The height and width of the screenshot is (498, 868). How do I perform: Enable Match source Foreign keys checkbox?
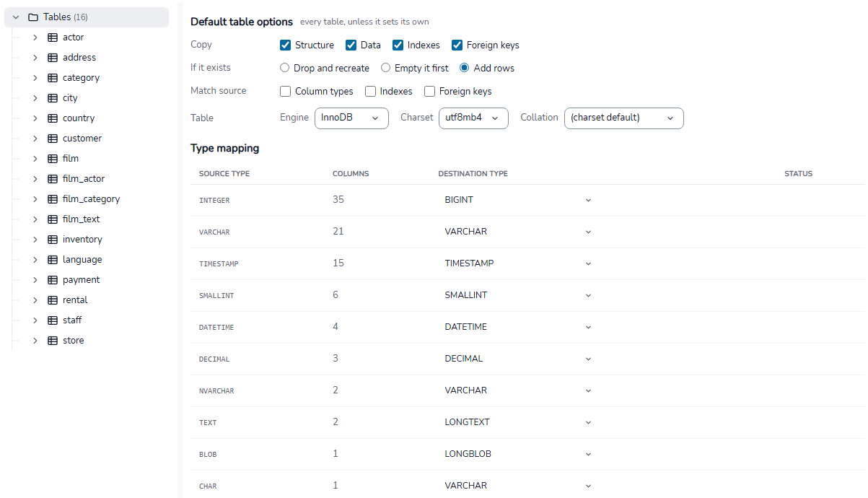click(429, 91)
